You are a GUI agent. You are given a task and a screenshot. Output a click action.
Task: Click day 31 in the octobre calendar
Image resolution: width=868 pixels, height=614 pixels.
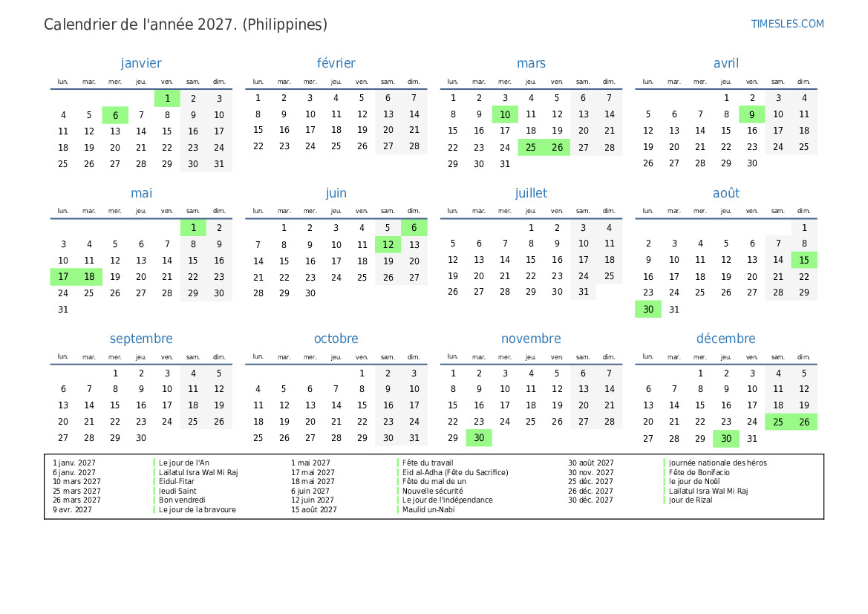coord(414,438)
